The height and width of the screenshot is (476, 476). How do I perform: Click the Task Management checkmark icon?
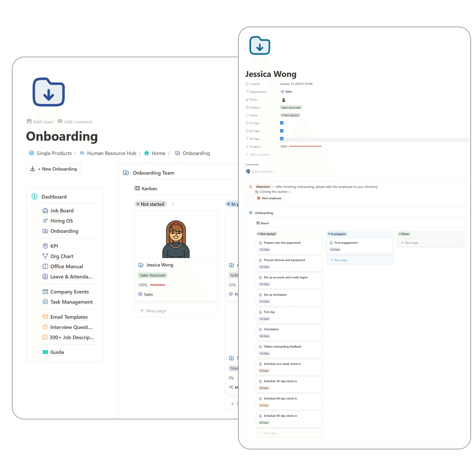tap(45, 302)
